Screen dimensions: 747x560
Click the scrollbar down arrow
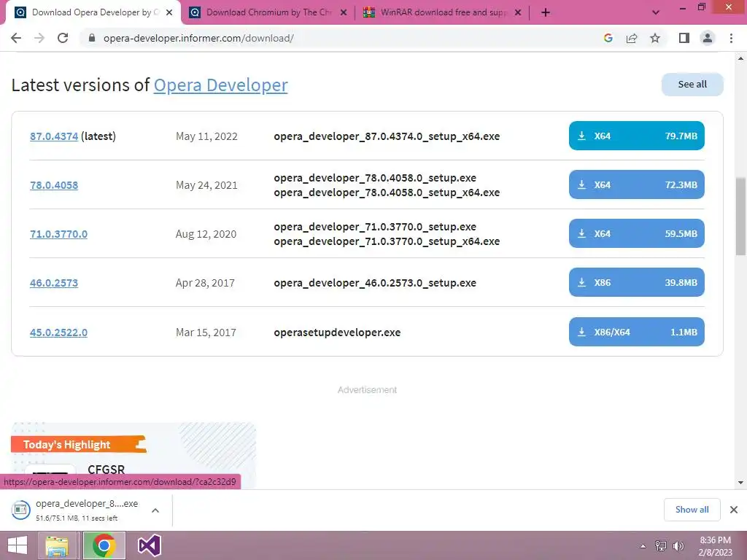(x=740, y=483)
